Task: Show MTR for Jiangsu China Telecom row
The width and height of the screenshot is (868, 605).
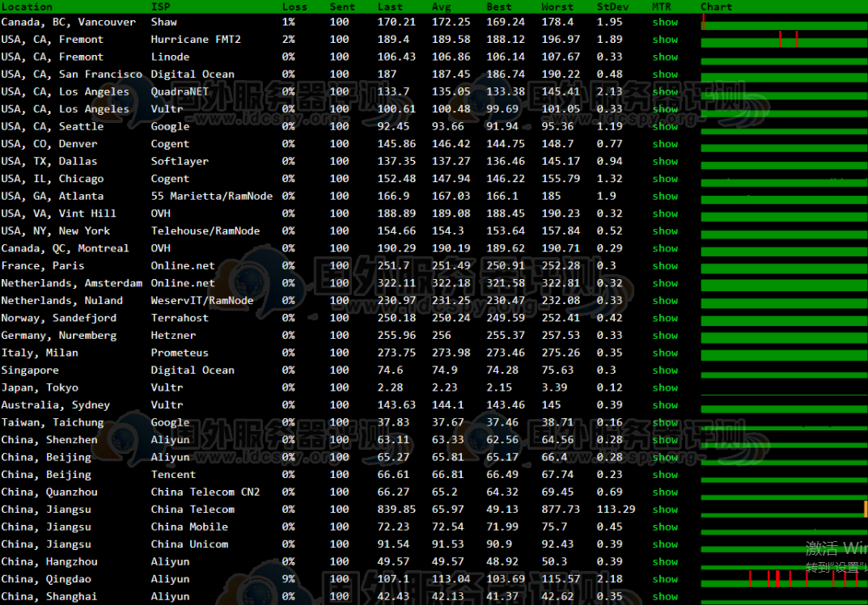Action: 665,510
